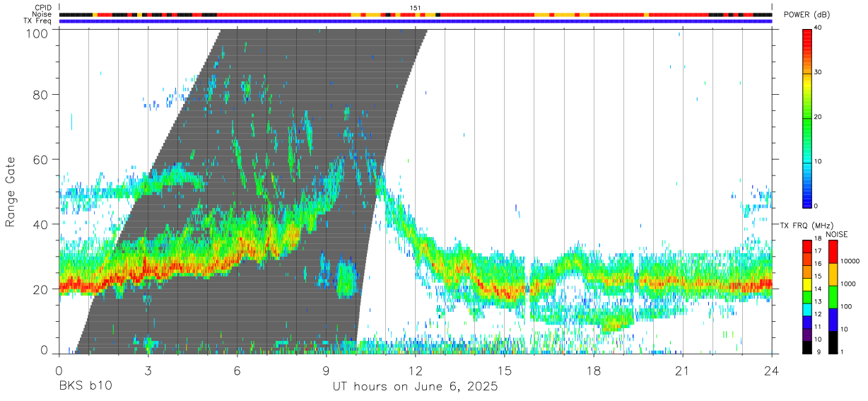The width and height of the screenshot is (868, 401).
Task: Click the 100 tick on Range Gate axis
Action: point(38,33)
